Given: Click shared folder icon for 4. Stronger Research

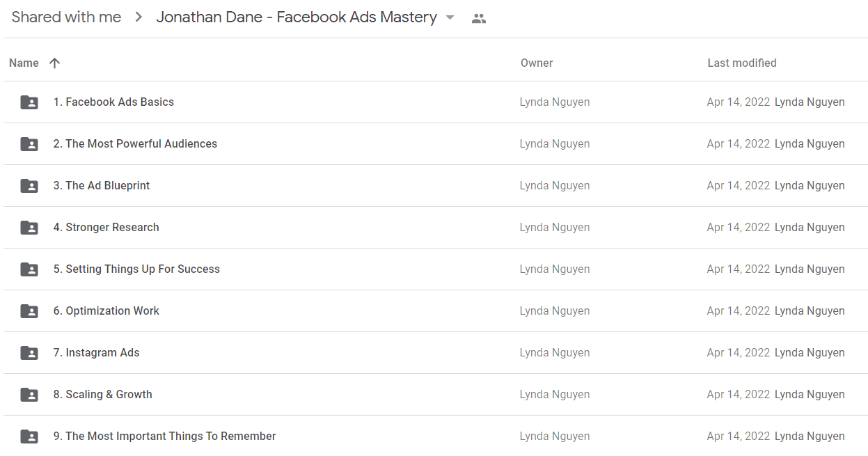Looking at the screenshot, I should (x=29, y=228).
